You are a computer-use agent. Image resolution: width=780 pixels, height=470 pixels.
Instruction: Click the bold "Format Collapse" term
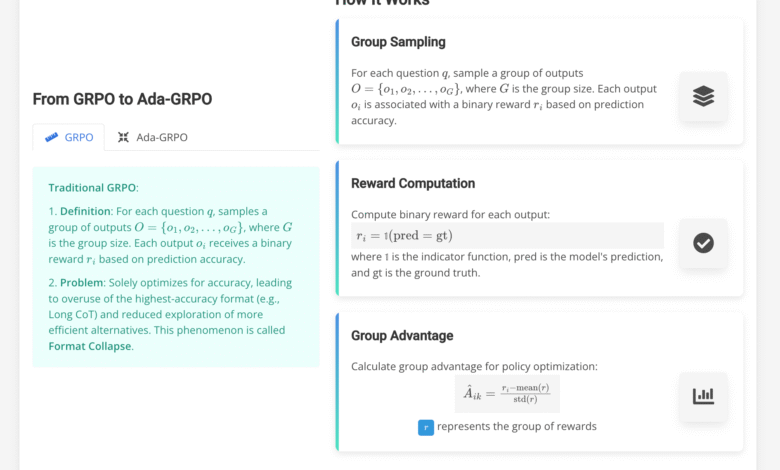point(90,346)
